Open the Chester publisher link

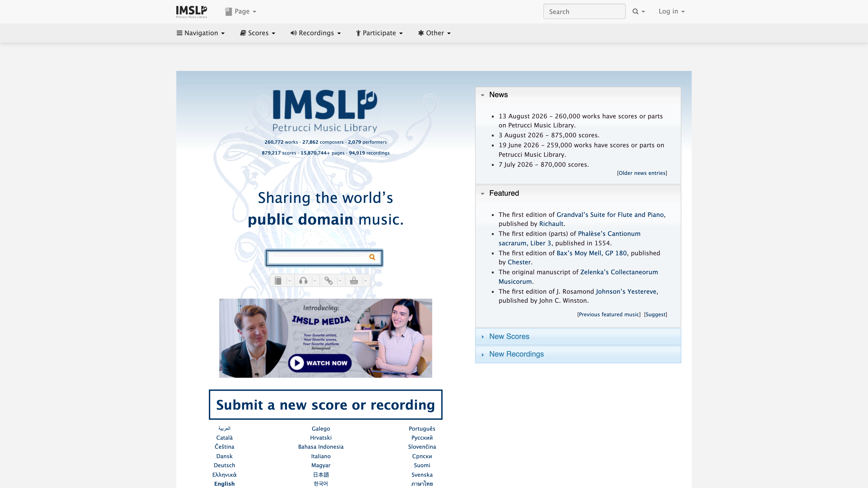coord(519,262)
